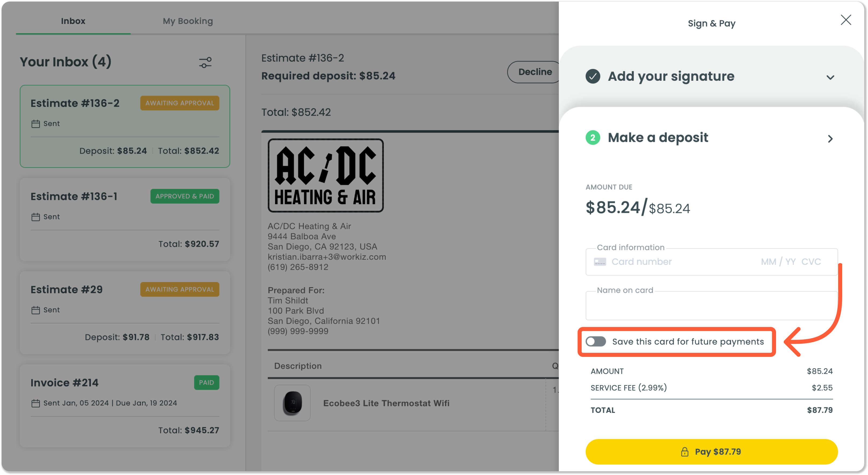
Task: Click the calendar icon on Estimate #29
Action: (x=35, y=310)
